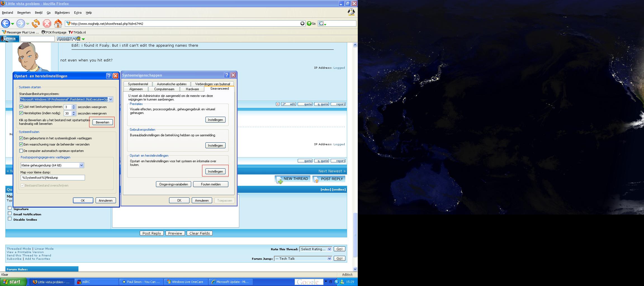Expand the Forum Jump Tech Talk dropdown
The image size is (644, 286).
[x=329, y=259]
